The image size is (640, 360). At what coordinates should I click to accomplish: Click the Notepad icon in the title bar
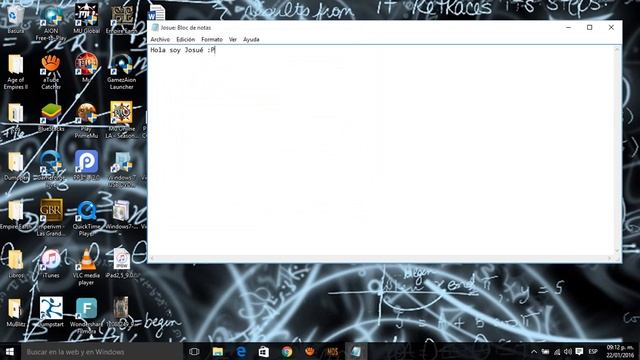[155, 27]
